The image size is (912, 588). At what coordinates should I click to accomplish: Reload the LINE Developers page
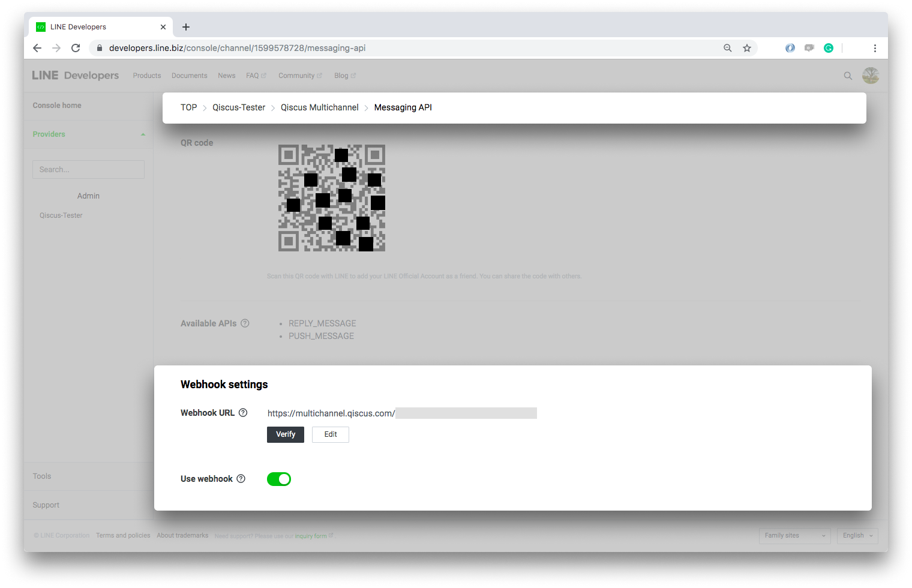click(76, 48)
